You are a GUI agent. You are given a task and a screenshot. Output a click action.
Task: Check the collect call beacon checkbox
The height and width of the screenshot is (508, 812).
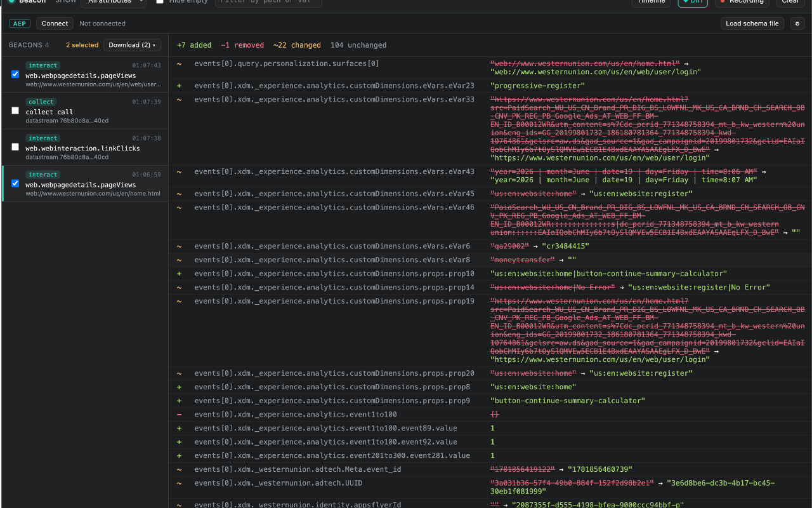coord(15,110)
